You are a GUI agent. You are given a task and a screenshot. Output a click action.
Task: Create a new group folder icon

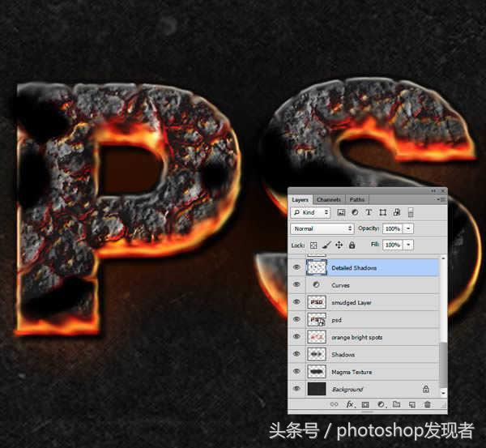(x=396, y=404)
